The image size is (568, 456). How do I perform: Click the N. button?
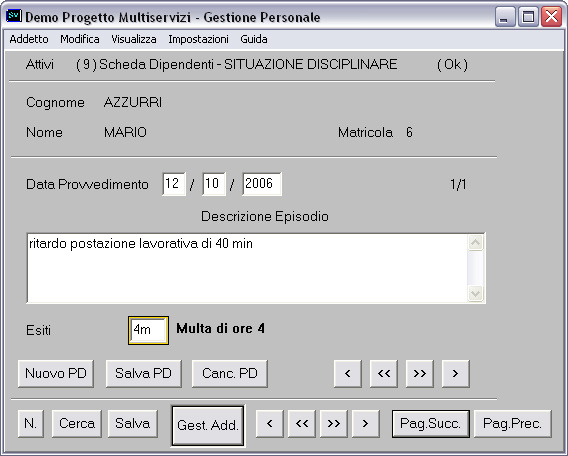click(31, 423)
